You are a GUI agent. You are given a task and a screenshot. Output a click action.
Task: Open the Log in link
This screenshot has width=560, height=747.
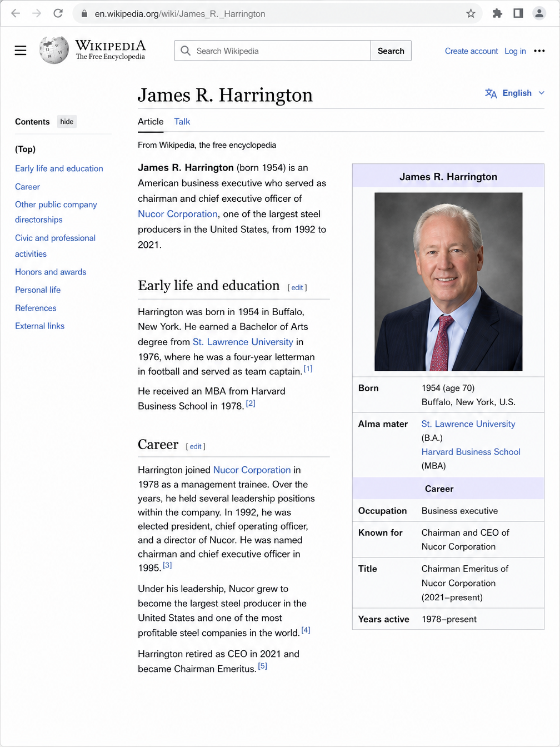tap(515, 51)
